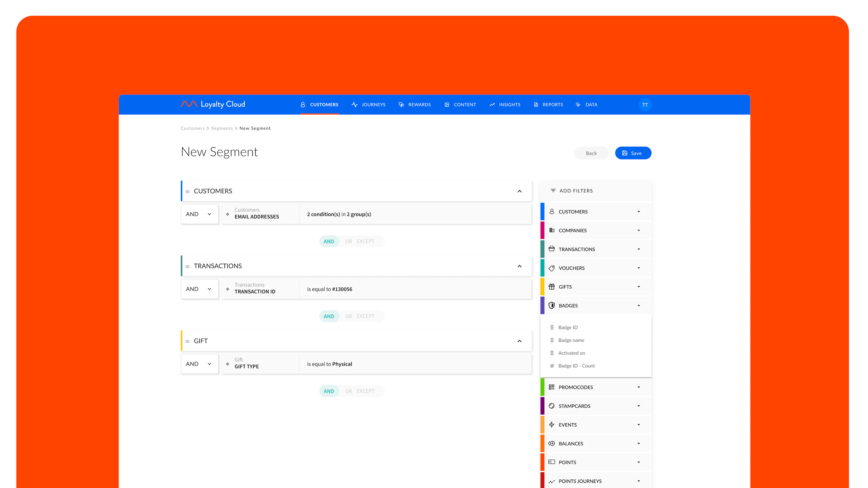Select AND connector between Customers and Transactions blocks
The image size is (868, 488).
329,241
